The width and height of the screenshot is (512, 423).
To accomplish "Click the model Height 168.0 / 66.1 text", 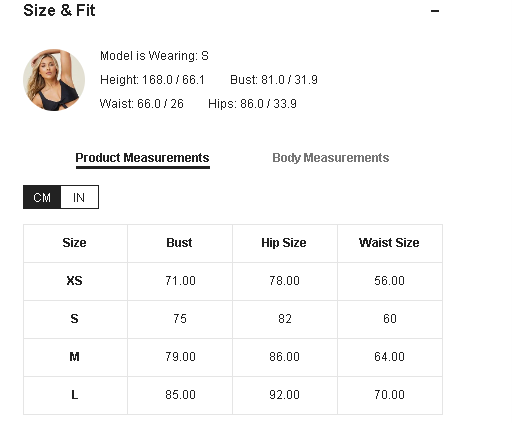I will [x=152, y=80].
